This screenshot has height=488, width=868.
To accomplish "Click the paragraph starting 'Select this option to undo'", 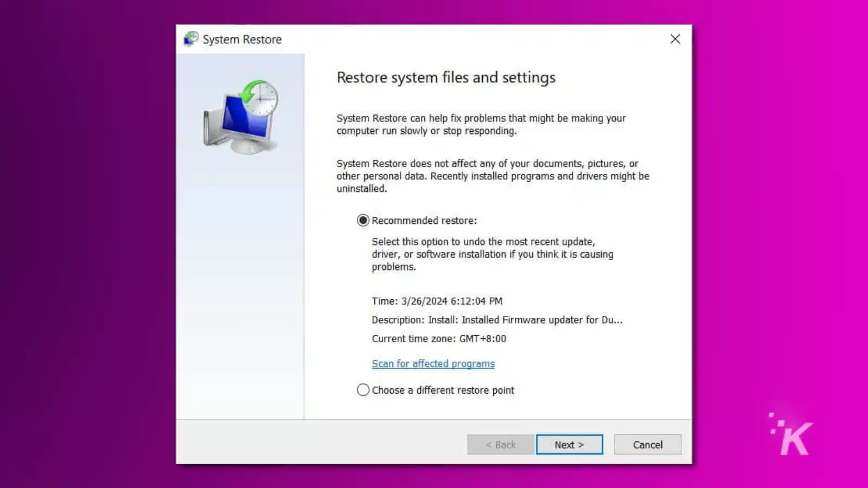I will pos(493,254).
